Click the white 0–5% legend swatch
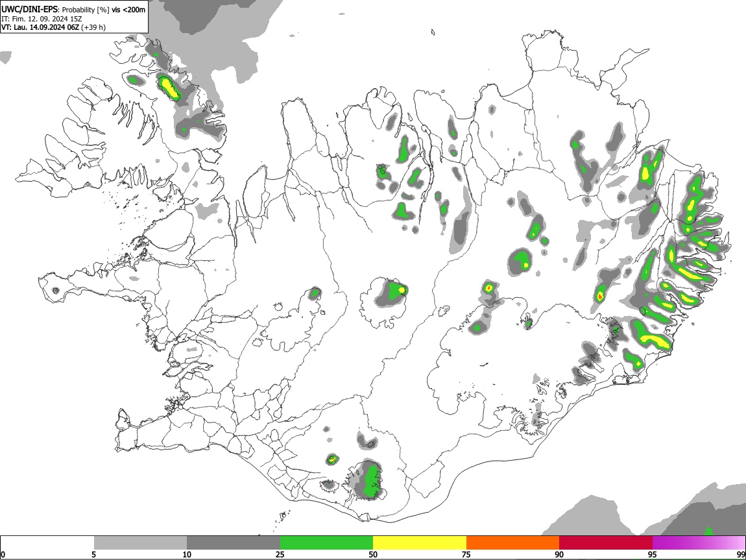Viewport: 746px width, 560px height. coord(47,542)
